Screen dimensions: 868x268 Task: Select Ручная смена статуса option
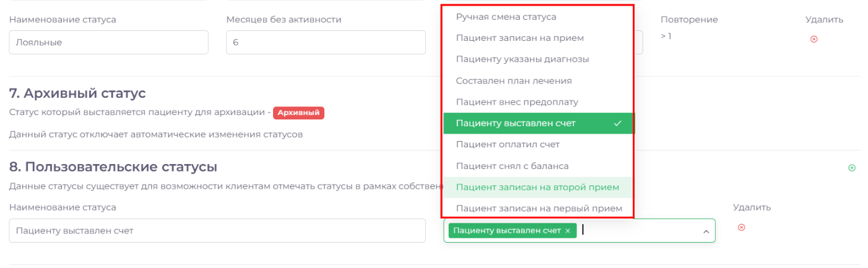click(538, 17)
